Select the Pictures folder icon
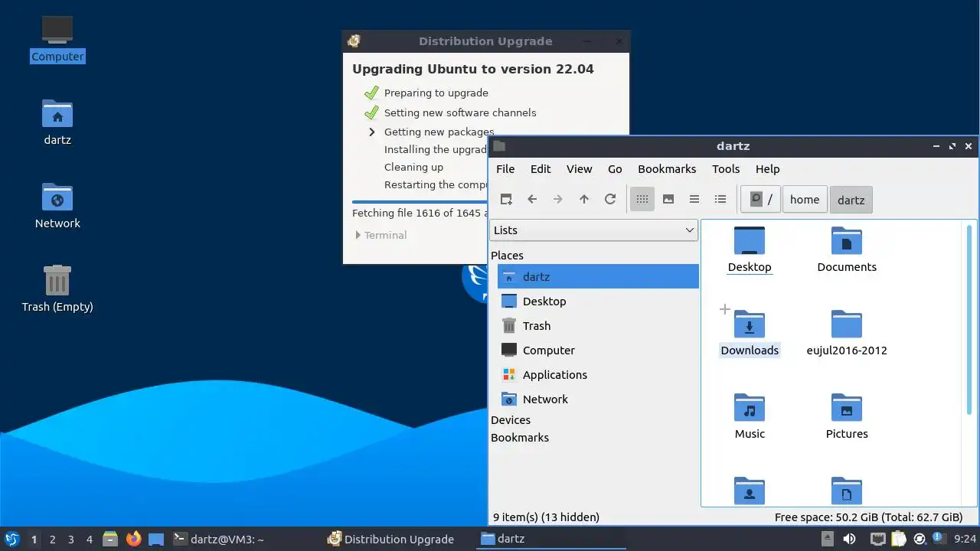The width and height of the screenshot is (980, 551). 847,408
